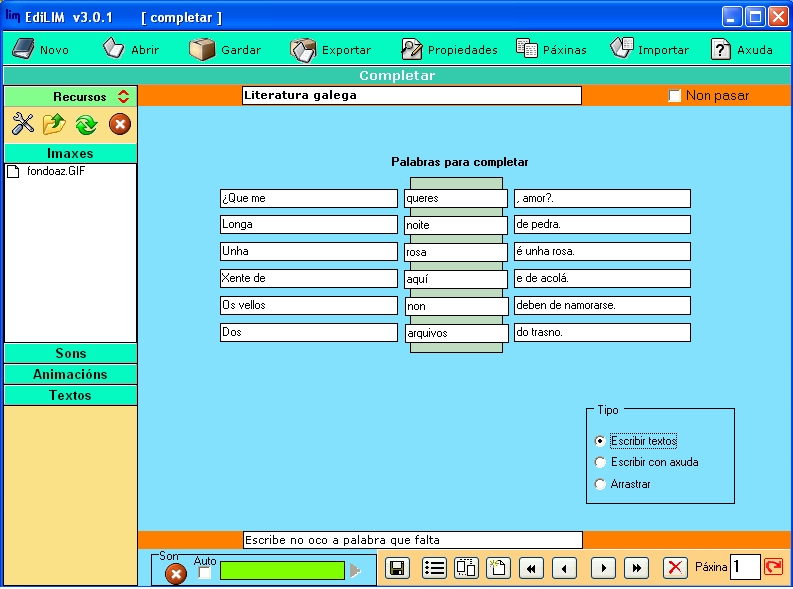Click the 'rosa' word field
The height and width of the screenshot is (589, 793).
(x=456, y=252)
